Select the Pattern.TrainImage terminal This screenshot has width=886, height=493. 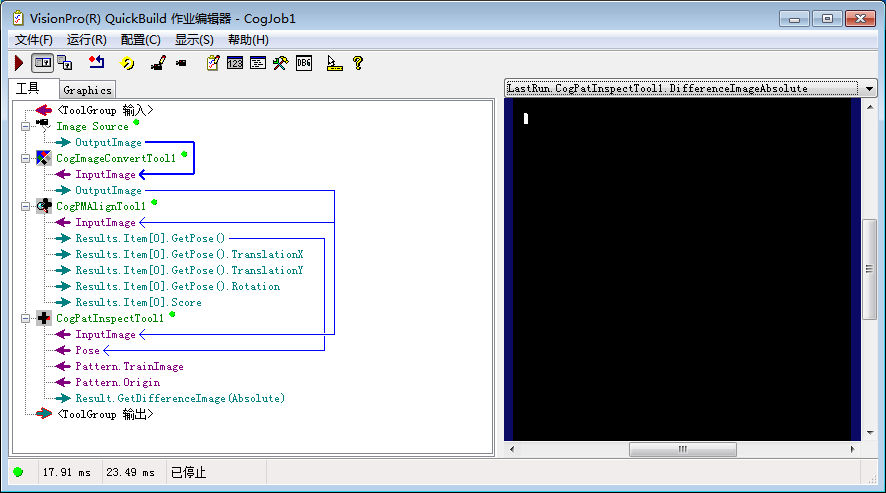[x=129, y=366]
